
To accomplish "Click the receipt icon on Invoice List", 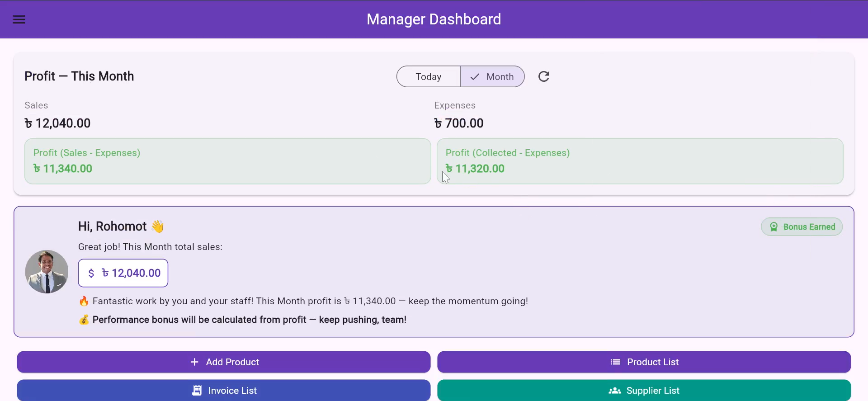I will click(197, 391).
